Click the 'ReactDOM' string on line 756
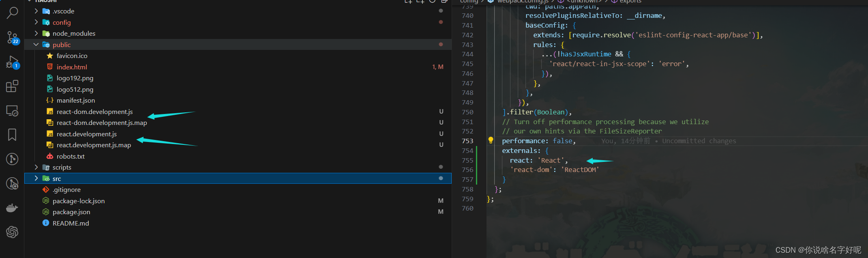Viewport: 868px width, 258px height. point(580,170)
